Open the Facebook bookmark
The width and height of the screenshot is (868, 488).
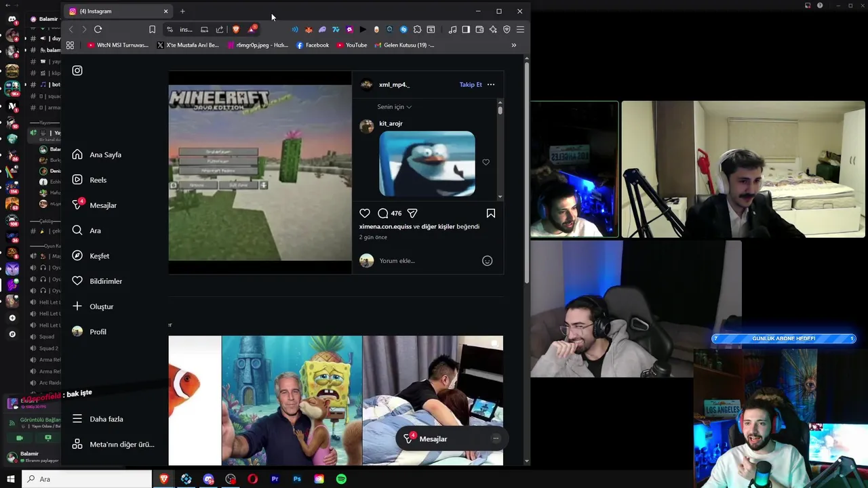click(x=313, y=45)
